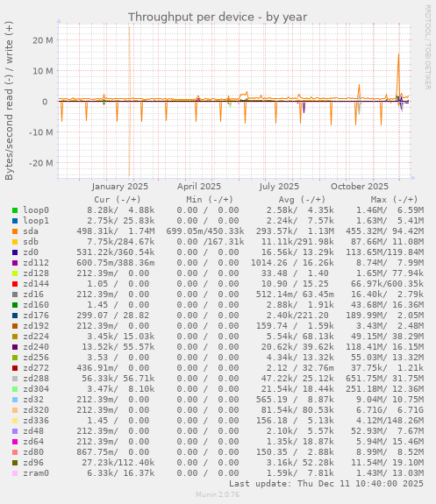This screenshot has width=436, height=504.
Task: Click the zd320 max value '6.71G/ 6.71G'
Action: [390, 410]
